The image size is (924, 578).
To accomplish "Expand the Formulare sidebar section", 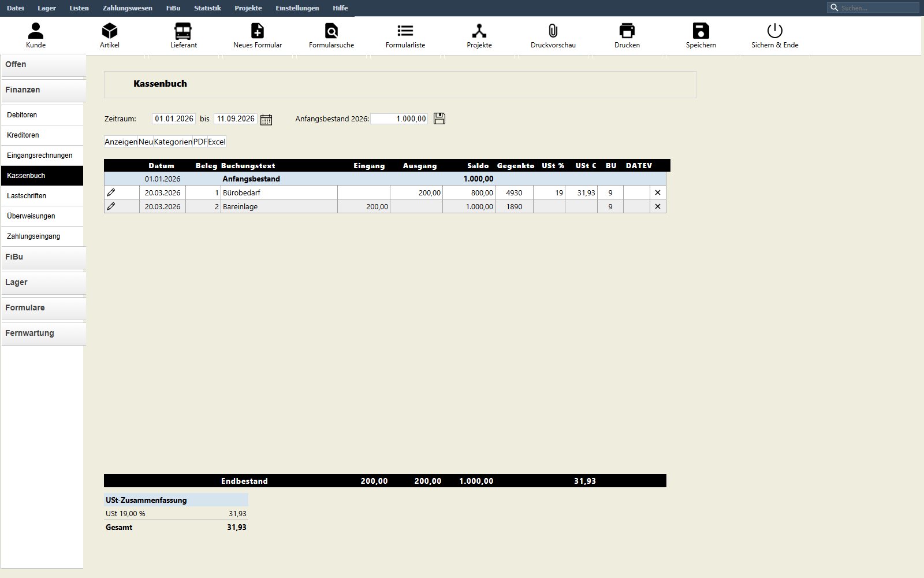I will tap(43, 308).
